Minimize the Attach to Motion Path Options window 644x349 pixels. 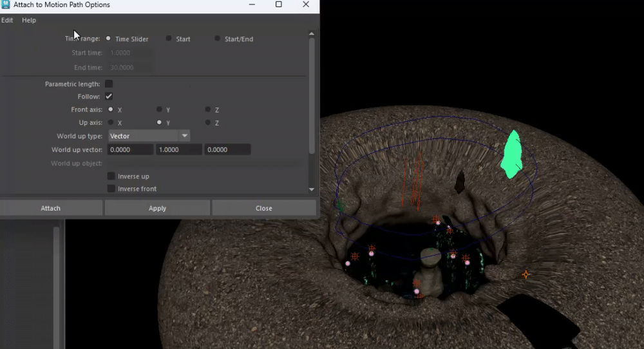click(x=252, y=5)
